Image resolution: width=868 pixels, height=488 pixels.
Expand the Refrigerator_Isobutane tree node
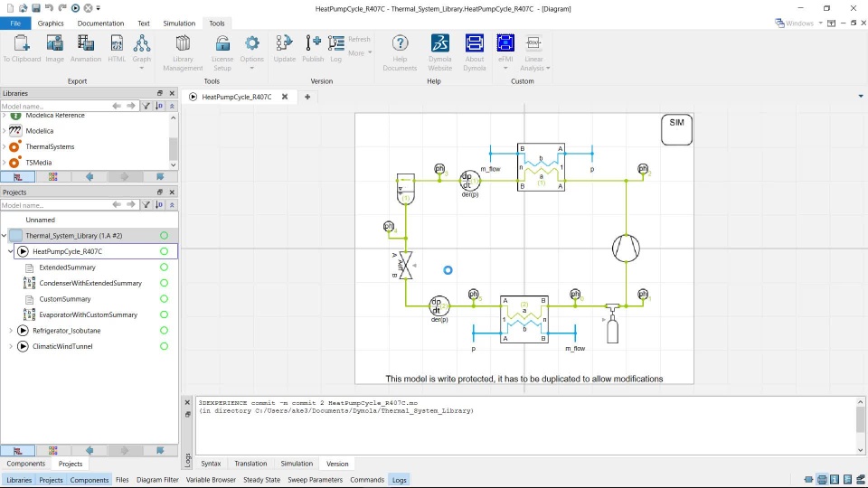pos(11,331)
